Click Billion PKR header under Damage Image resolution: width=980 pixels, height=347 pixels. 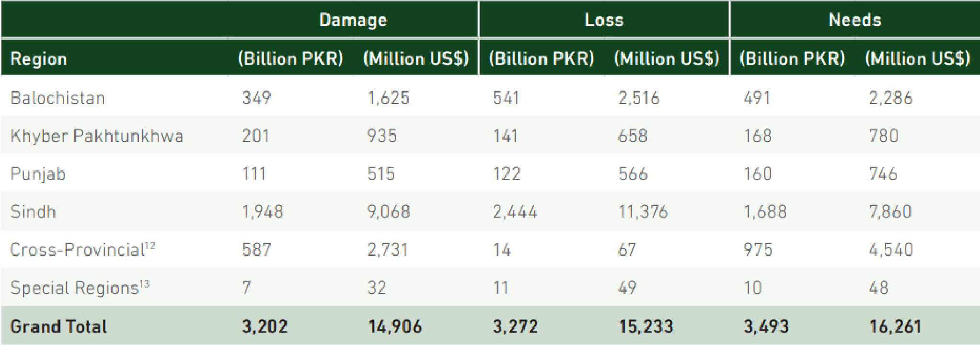(x=290, y=58)
